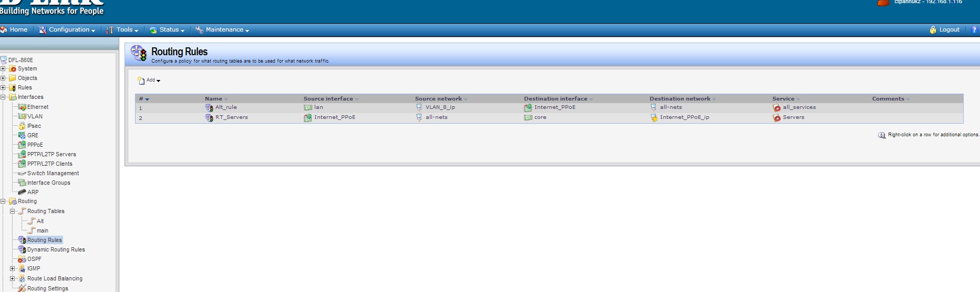Open the Home menu item
The image size is (980, 292).
tap(14, 30)
